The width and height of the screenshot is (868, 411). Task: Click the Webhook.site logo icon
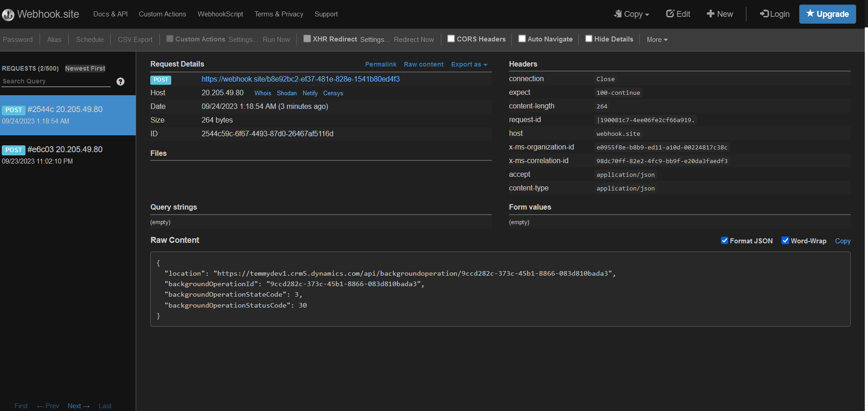(x=8, y=15)
